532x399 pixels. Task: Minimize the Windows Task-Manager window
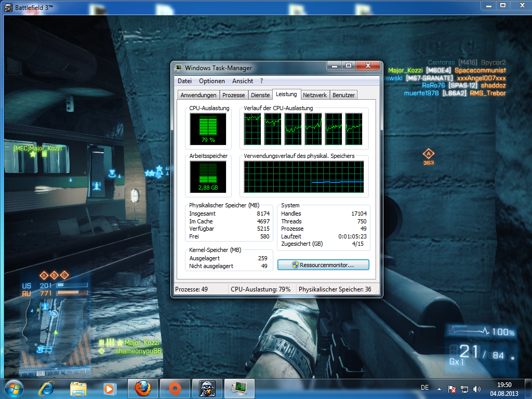point(334,66)
